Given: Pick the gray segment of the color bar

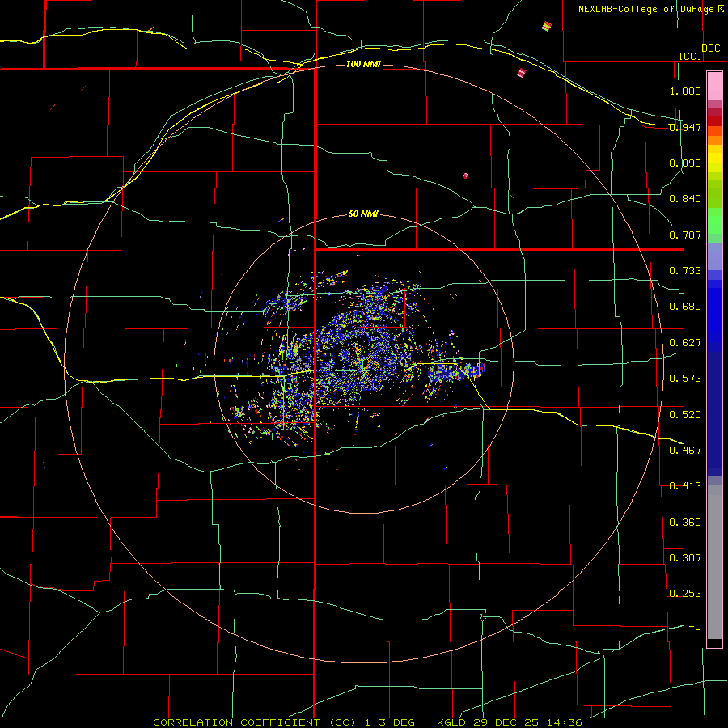Looking at the screenshot, I should click(714, 562).
